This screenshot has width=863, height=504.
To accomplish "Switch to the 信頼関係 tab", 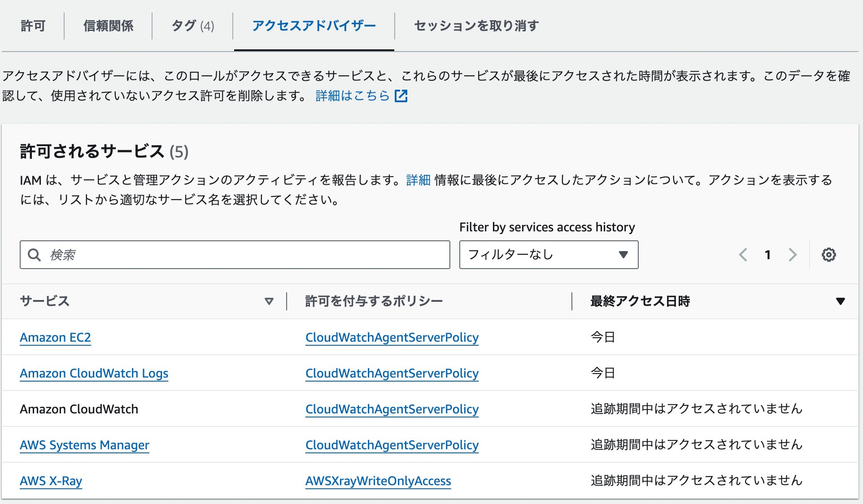I will click(108, 26).
